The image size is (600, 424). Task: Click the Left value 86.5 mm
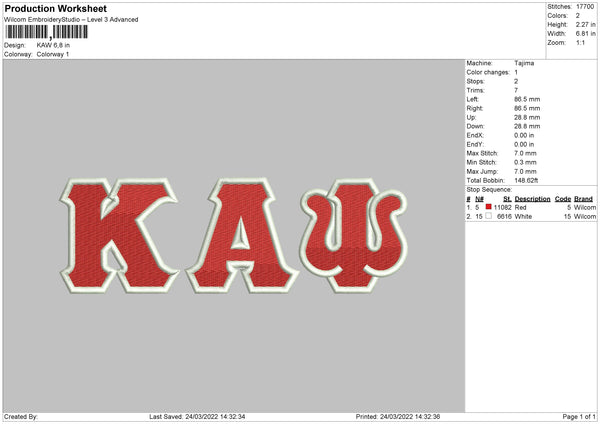(527, 99)
